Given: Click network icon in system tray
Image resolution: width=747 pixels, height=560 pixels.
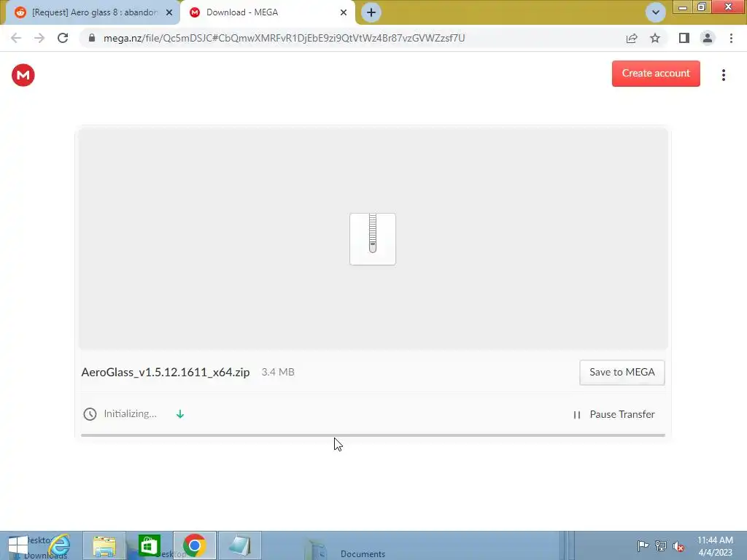Looking at the screenshot, I should (x=660, y=545).
